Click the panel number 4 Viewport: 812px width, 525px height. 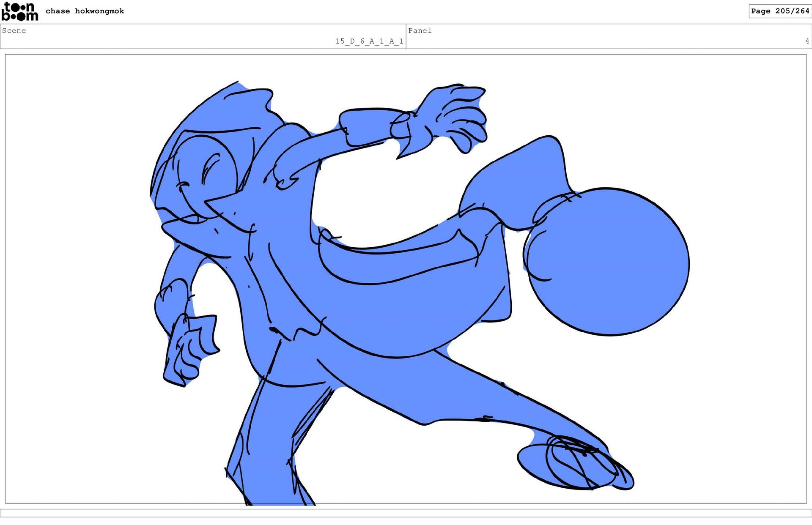[x=807, y=41]
